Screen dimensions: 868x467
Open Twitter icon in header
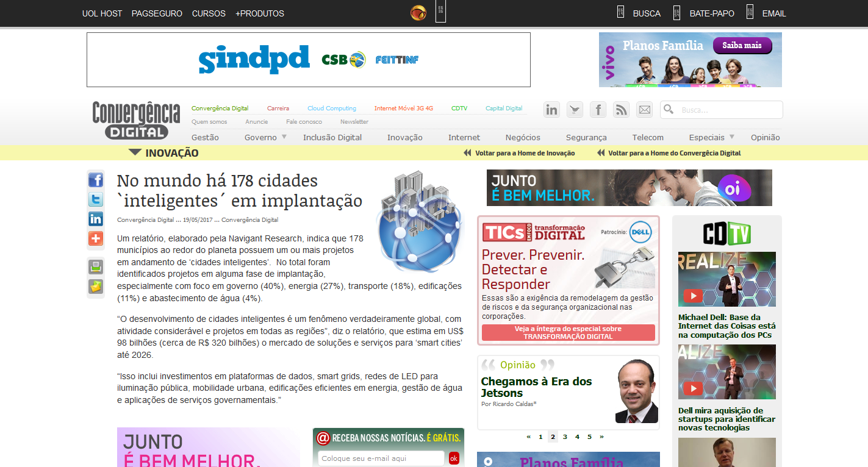pos(575,110)
